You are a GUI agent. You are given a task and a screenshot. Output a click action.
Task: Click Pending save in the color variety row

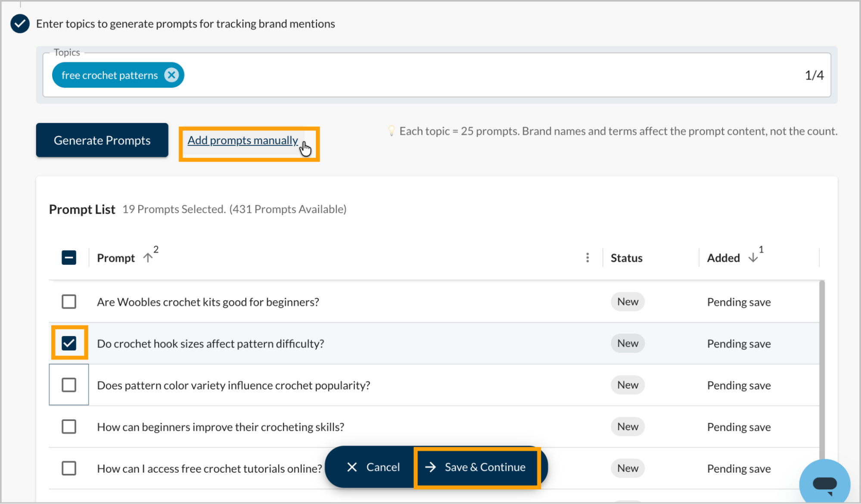pos(739,386)
